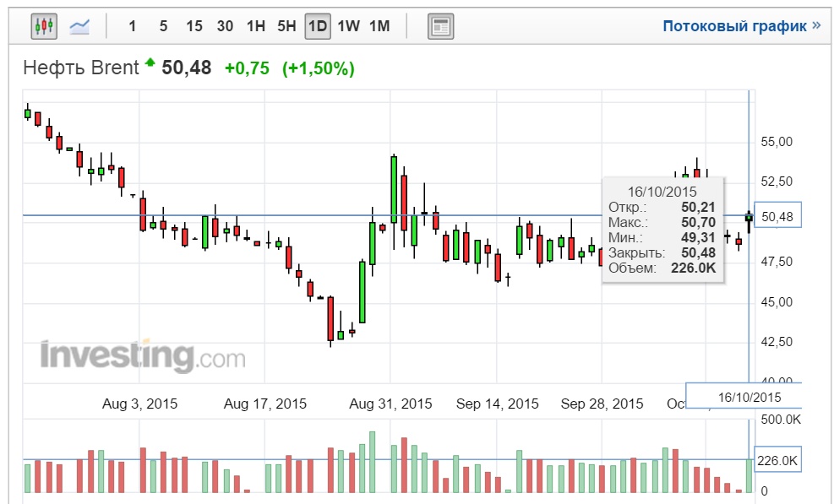This screenshot has width=834, height=504.
Task: Select the 1D daily timeframe
Action: click(318, 26)
